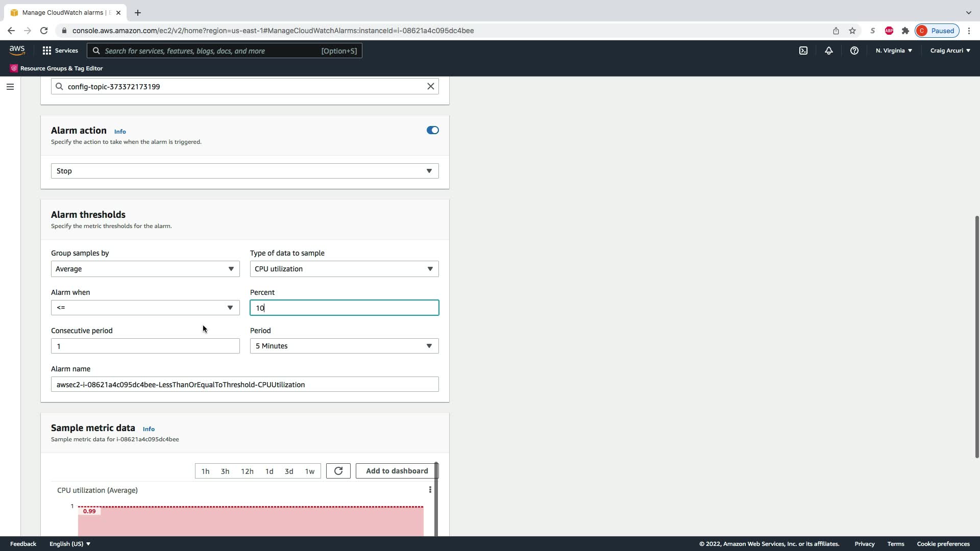Disable the Alarm action toggle
The width and height of the screenshot is (980, 551).
[x=432, y=130]
